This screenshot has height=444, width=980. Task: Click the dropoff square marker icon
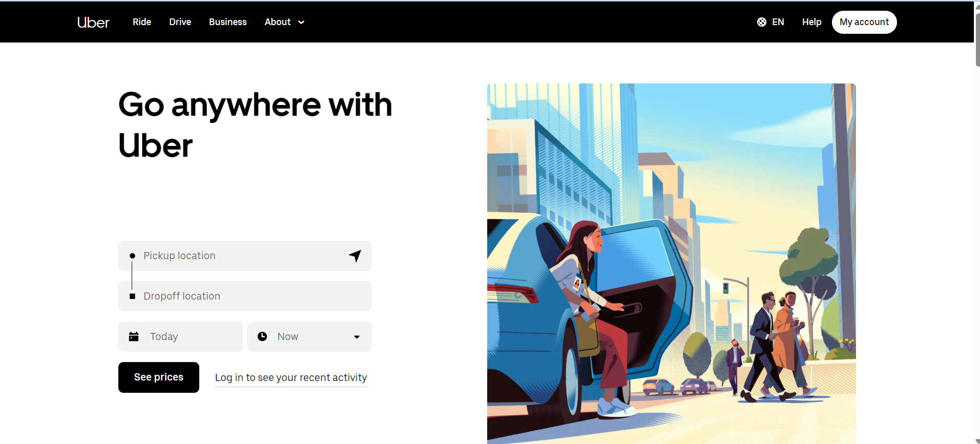tap(132, 296)
